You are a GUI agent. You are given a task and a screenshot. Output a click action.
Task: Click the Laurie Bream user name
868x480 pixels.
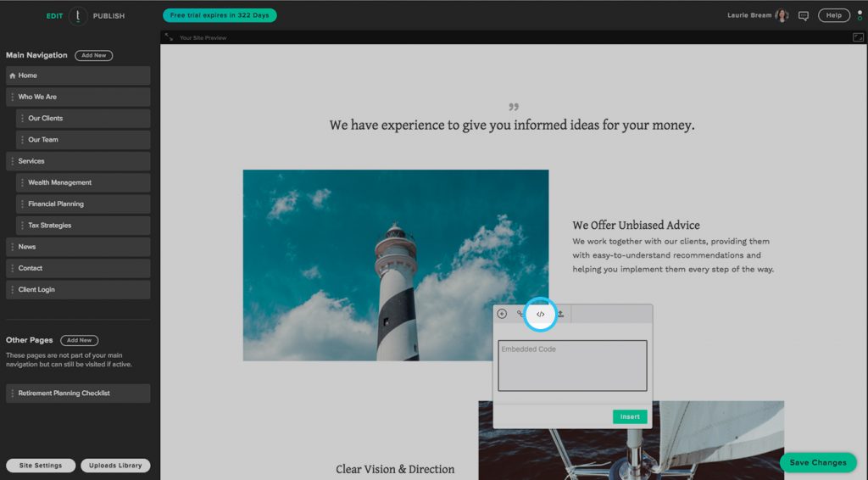pos(749,15)
